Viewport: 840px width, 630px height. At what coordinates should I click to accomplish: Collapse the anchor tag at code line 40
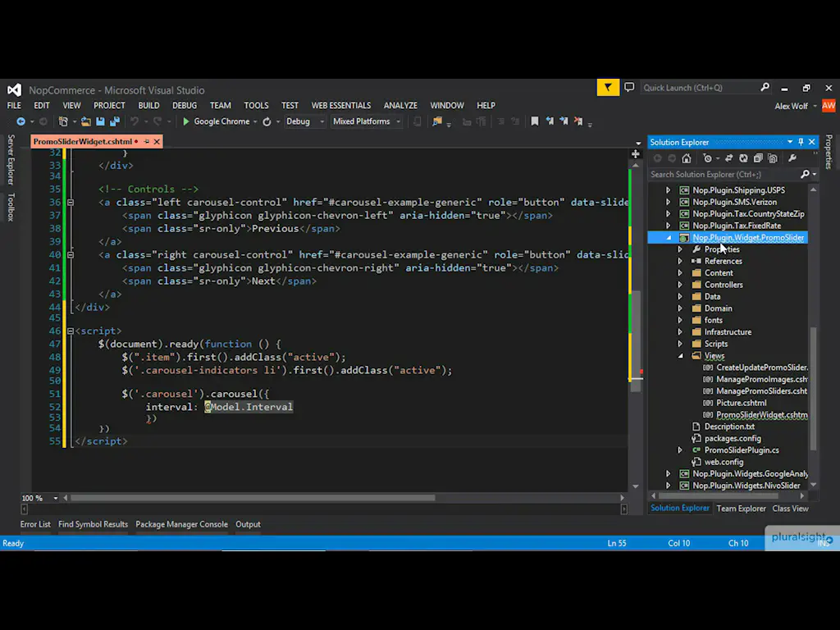pyautogui.click(x=71, y=255)
